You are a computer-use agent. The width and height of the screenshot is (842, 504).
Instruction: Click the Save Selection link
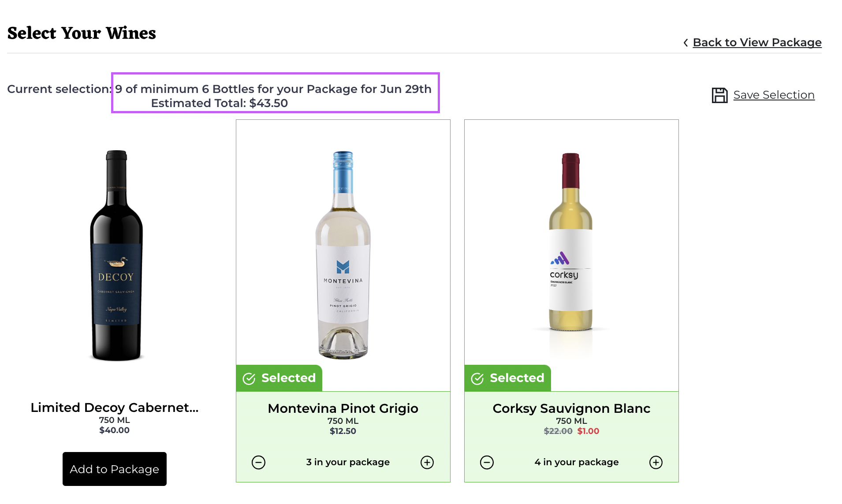point(774,95)
